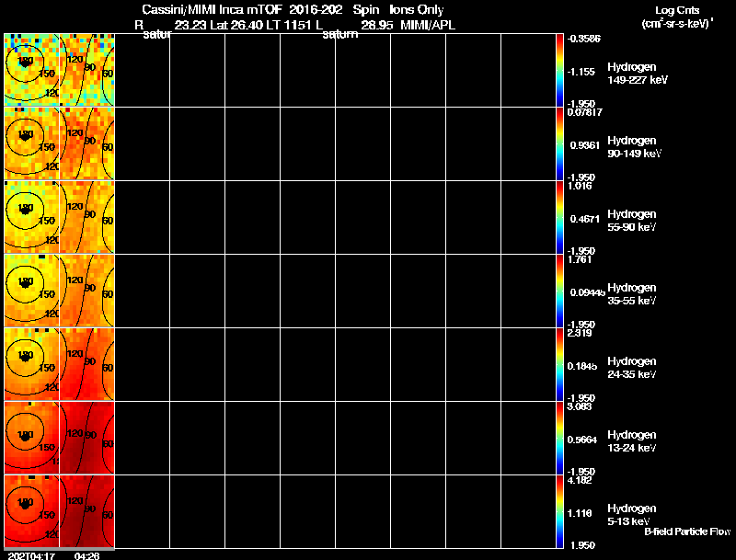This screenshot has width=736, height=560.
Task: Select the Hydrogen 5-13 keV second image panel
Action: point(86,511)
